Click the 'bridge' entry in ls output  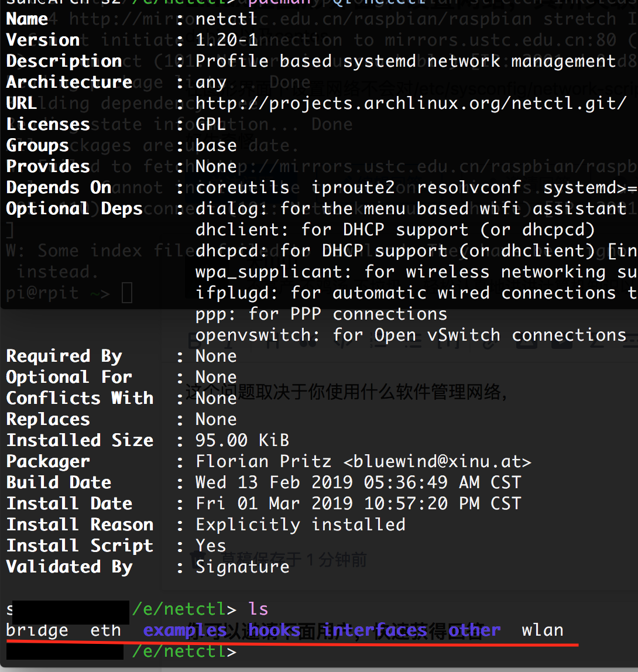tap(37, 630)
